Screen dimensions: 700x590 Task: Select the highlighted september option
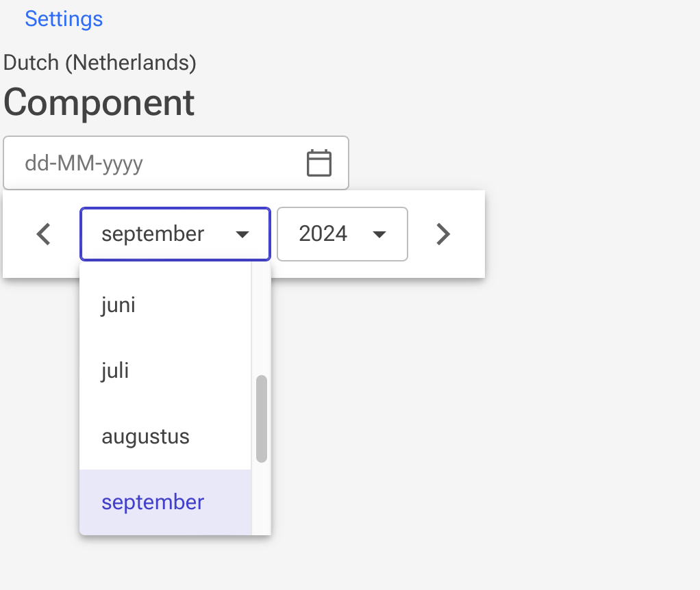(165, 502)
